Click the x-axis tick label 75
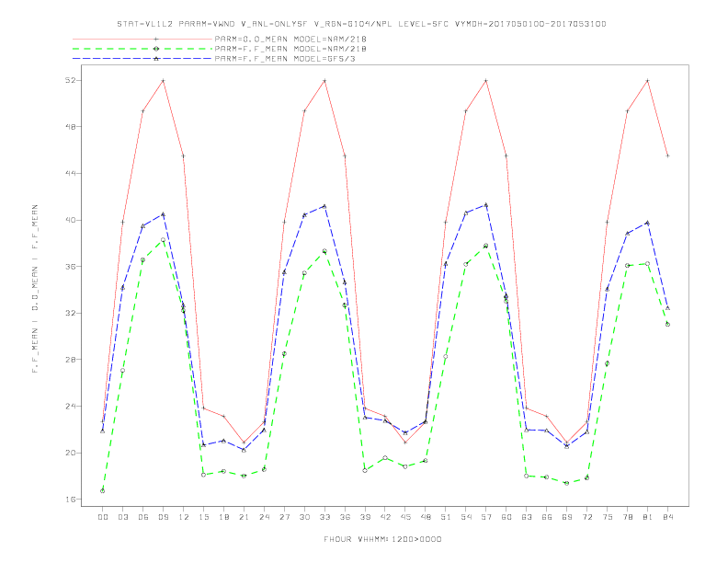 click(608, 517)
